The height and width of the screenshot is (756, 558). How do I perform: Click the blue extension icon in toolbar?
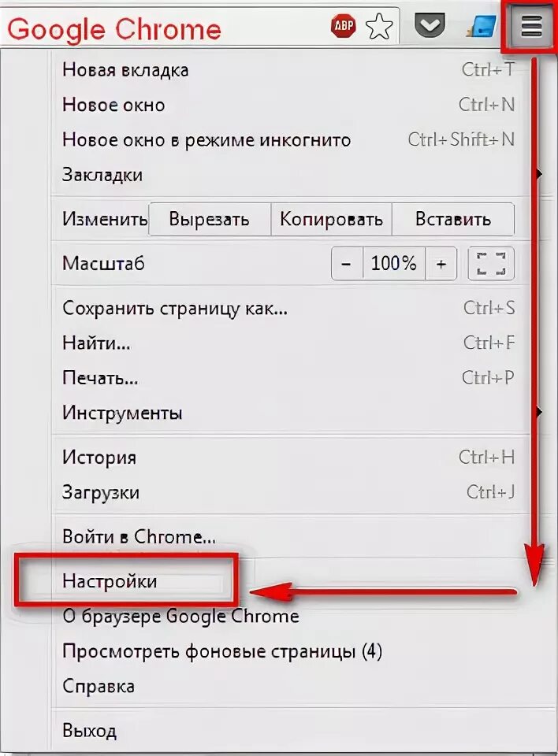482,25
